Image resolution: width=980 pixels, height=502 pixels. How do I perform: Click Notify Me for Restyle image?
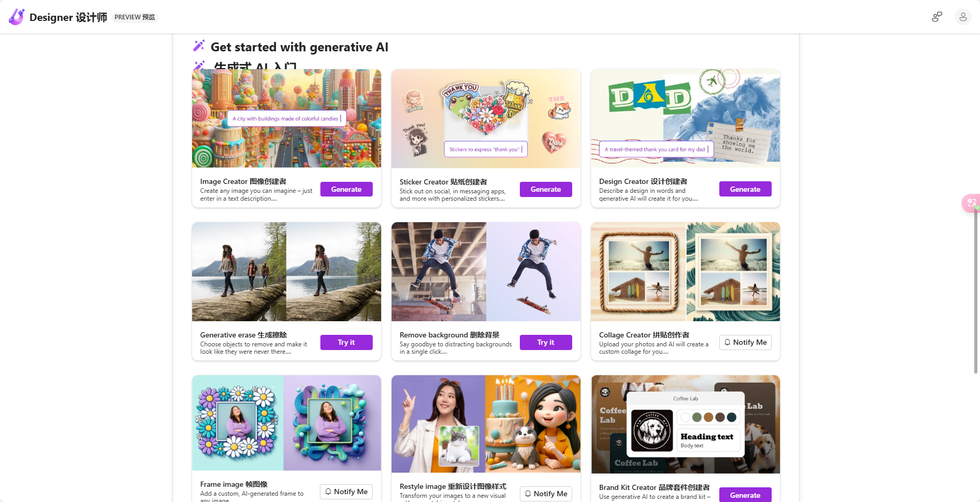click(x=545, y=494)
